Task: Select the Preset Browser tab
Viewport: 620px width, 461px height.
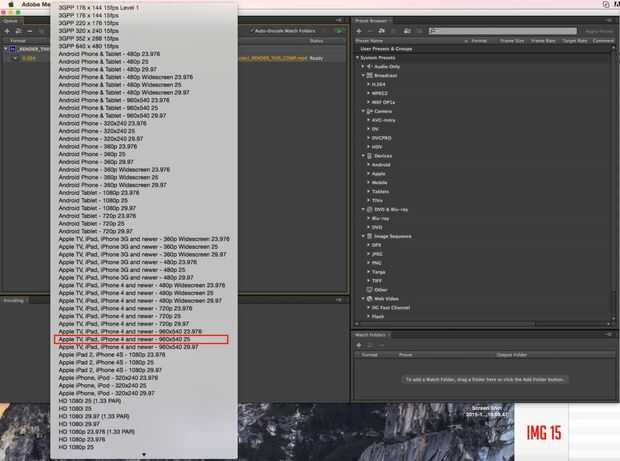Action: (371, 21)
